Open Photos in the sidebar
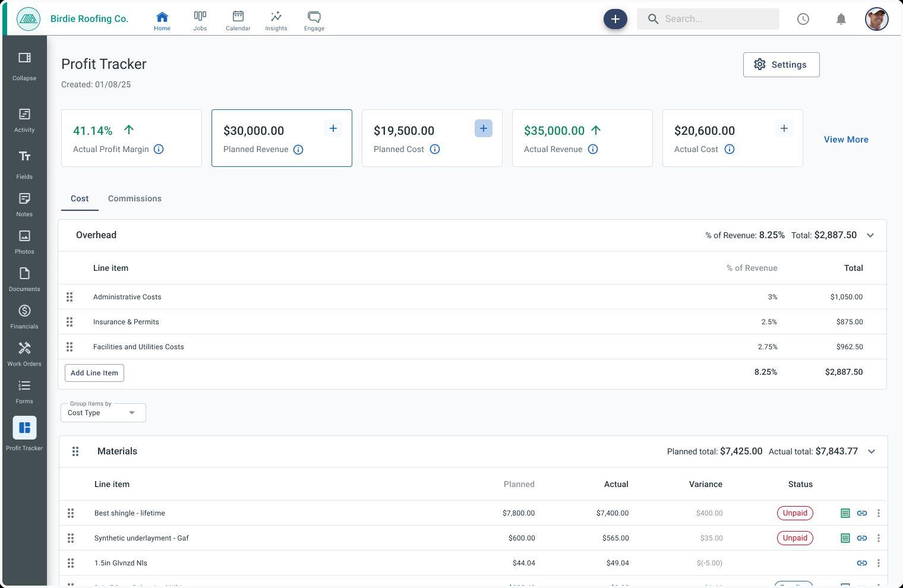The height and width of the screenshot is (588, 903). point(24,242)
